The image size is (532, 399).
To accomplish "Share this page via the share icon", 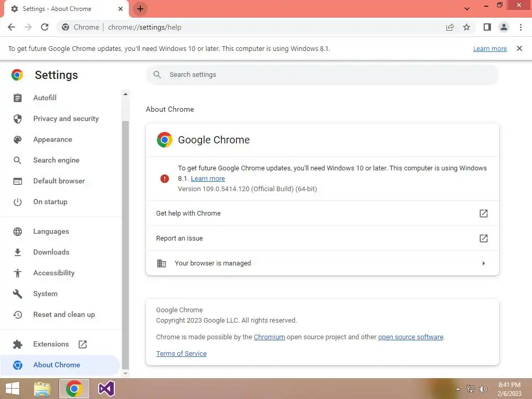I will pos(450,27).
